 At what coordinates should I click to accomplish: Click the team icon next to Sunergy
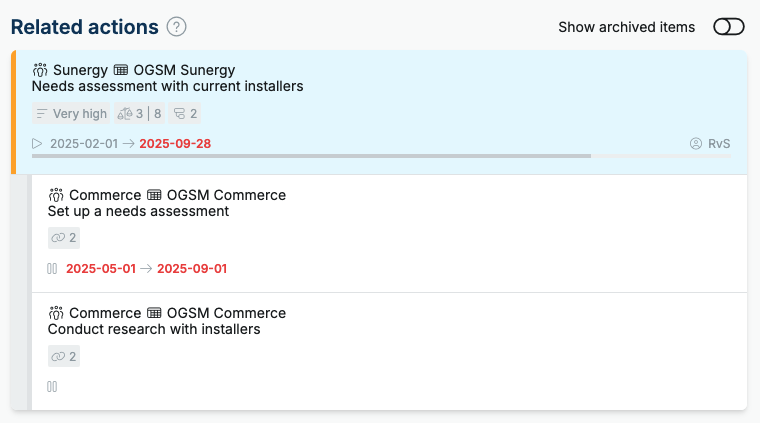40,70
